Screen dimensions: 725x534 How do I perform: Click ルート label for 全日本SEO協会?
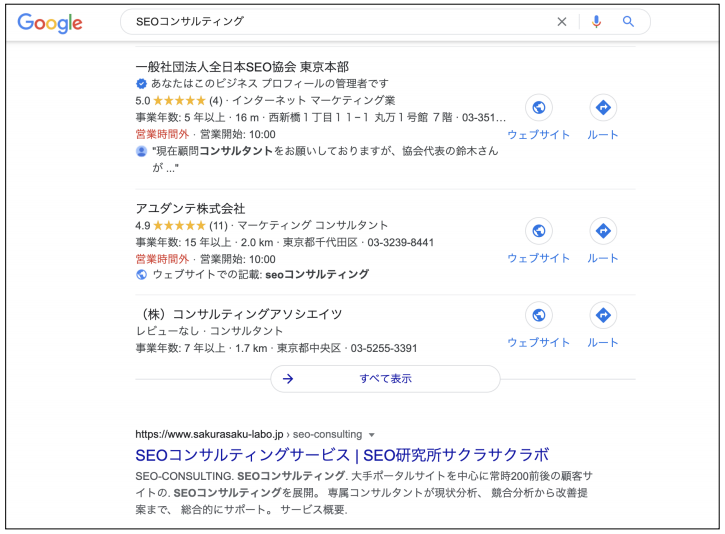click(603, 135)
